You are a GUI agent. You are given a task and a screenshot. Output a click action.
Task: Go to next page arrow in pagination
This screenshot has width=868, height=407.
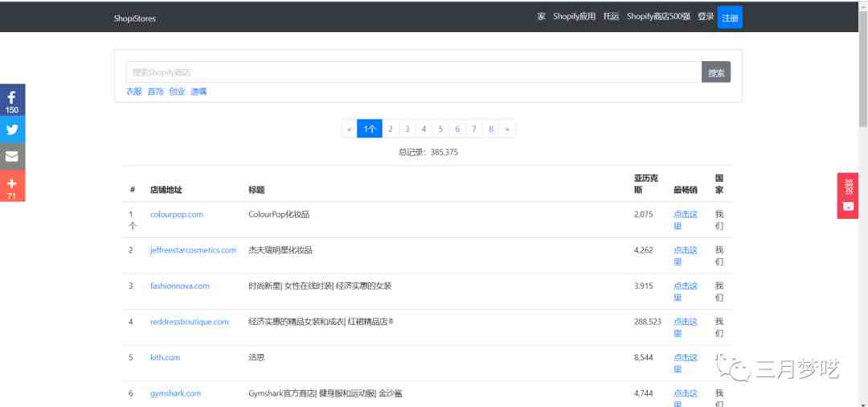(507, 129)
